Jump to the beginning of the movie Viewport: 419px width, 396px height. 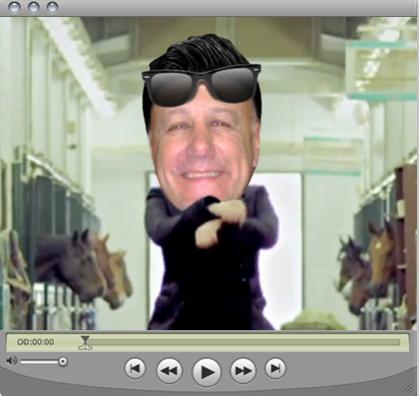(135, 368)
